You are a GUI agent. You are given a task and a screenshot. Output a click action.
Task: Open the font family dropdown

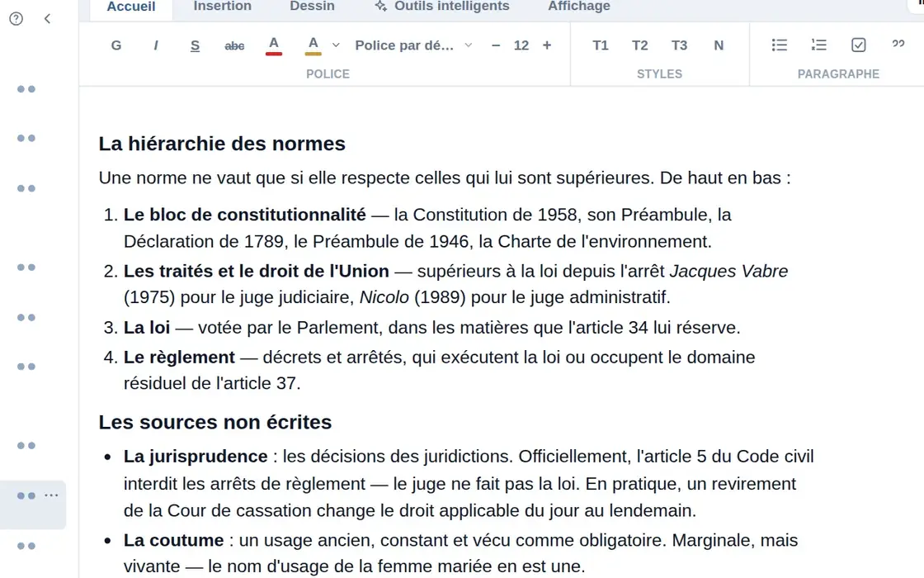[413, 45]
